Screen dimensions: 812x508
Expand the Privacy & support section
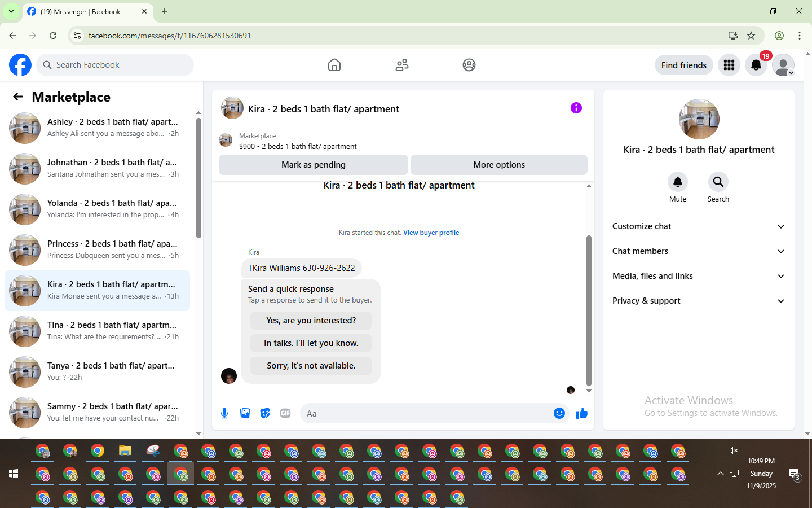click(699, 301)
